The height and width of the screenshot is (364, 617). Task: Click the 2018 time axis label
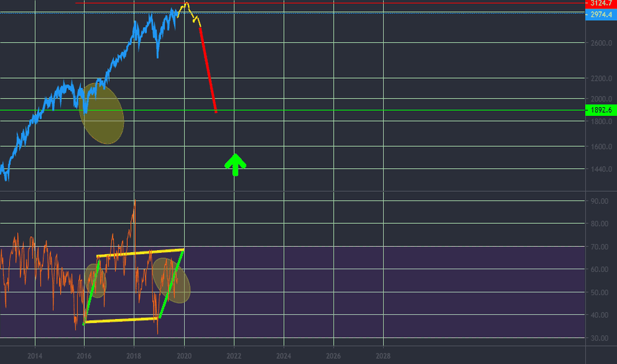coord(134,356)
